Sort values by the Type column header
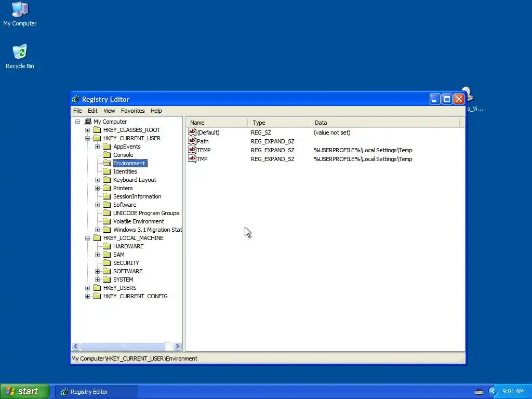532x399 pixels. coord(279,123)
